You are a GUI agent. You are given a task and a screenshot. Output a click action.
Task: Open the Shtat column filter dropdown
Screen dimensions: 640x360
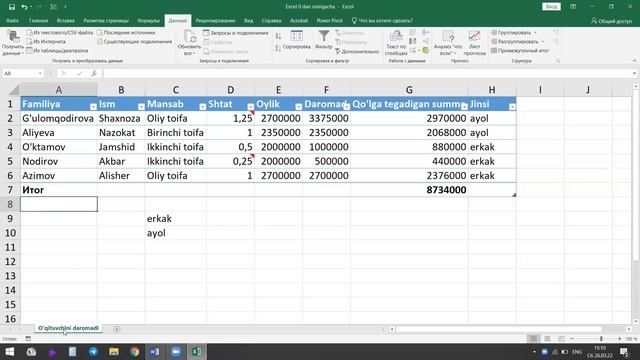click(x=251, y=107)
